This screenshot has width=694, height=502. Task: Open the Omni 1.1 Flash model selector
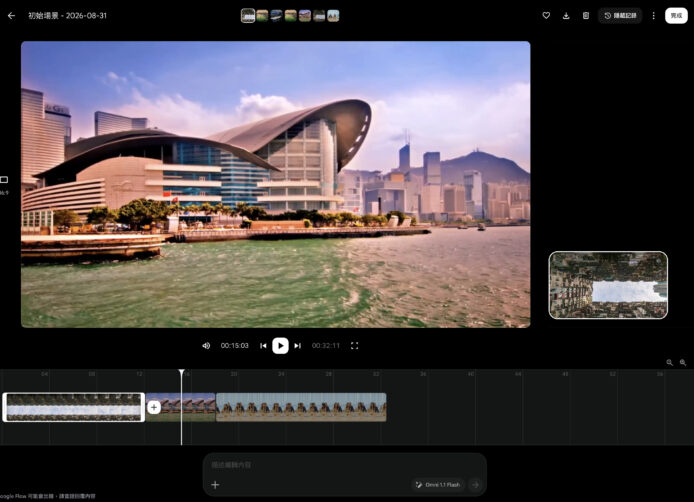pyautogui.click(x=438, y=485)
